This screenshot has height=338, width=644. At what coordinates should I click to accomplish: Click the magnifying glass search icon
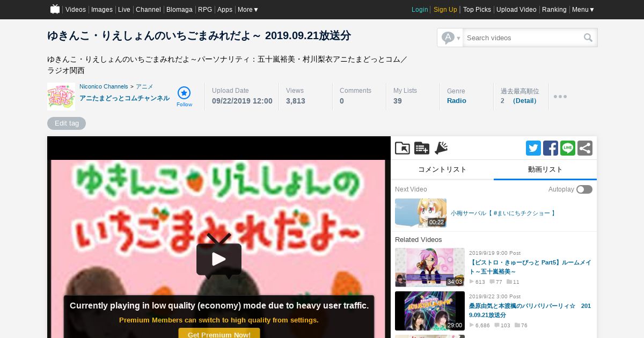(588, 38)
